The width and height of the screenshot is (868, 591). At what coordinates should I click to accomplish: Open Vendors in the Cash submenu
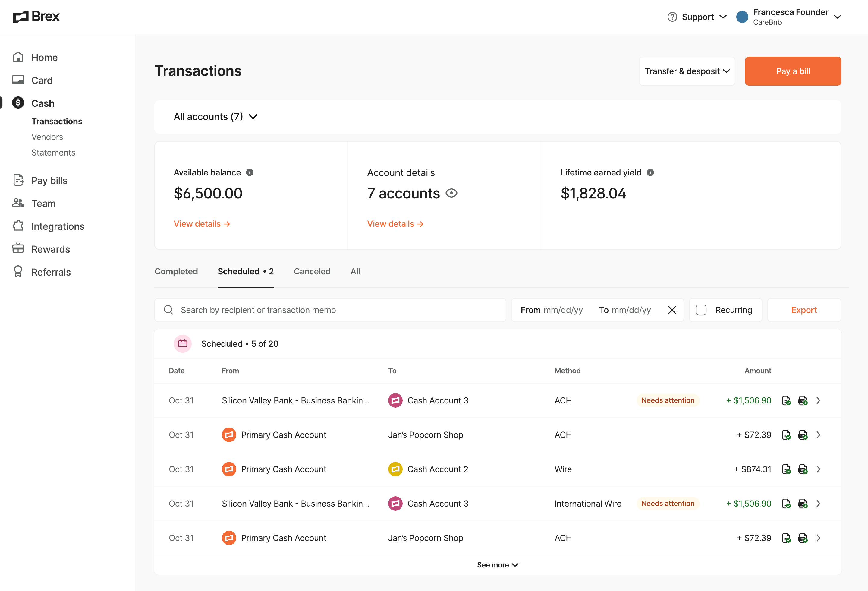coord(47,137)
